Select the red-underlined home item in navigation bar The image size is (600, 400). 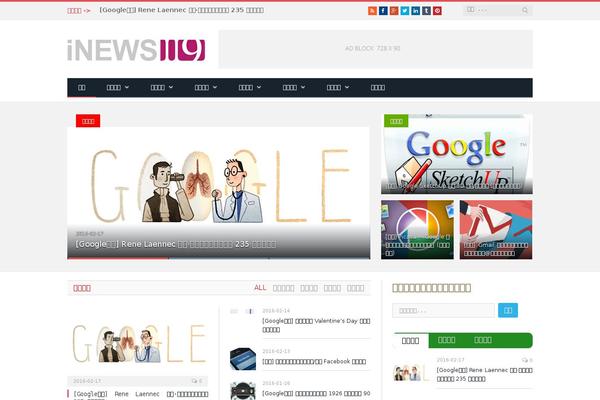point(82,88)
